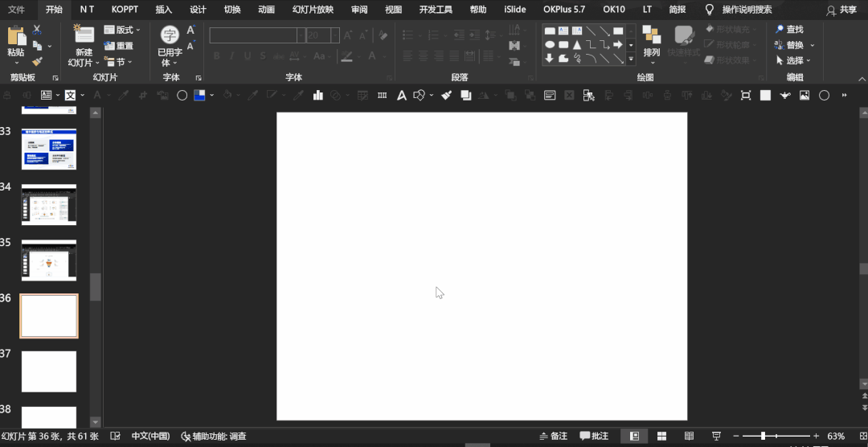The image size is (868, 447).
Task: Open the OKPlus 5.7 tab
Action: click(x=564, y=10)
